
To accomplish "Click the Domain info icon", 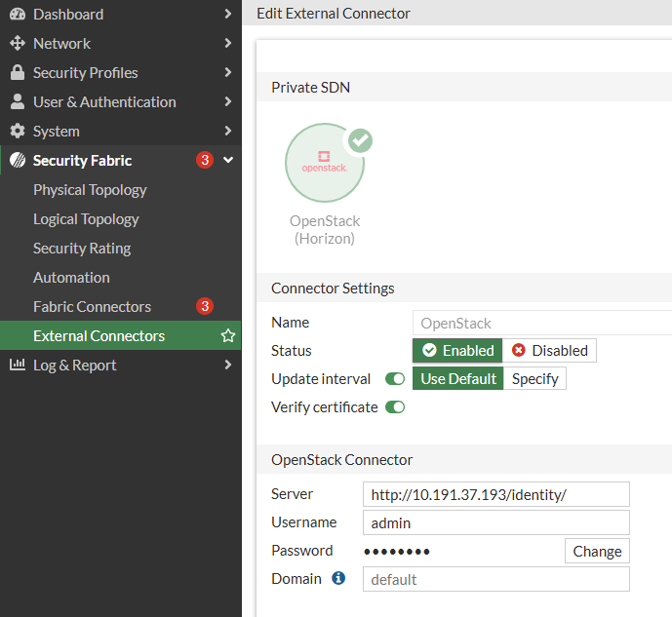I will click(x=338, y=578).
